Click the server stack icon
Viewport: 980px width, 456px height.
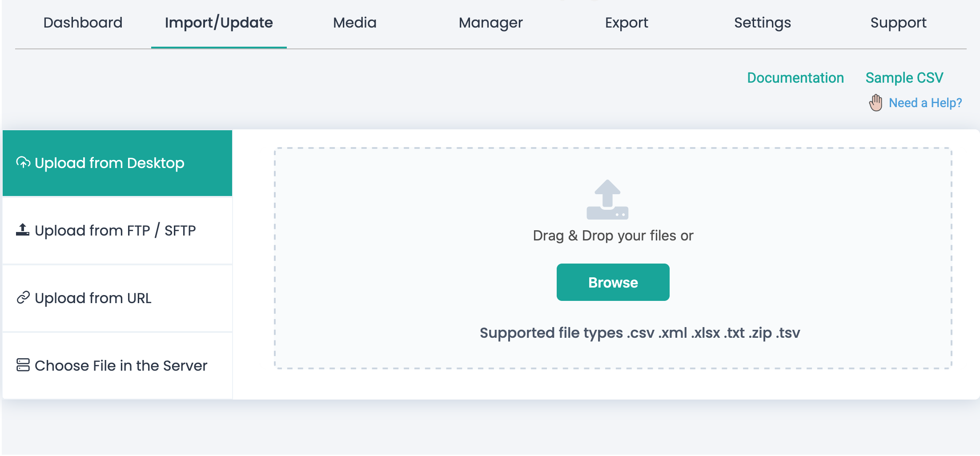(x=23, y=365)
